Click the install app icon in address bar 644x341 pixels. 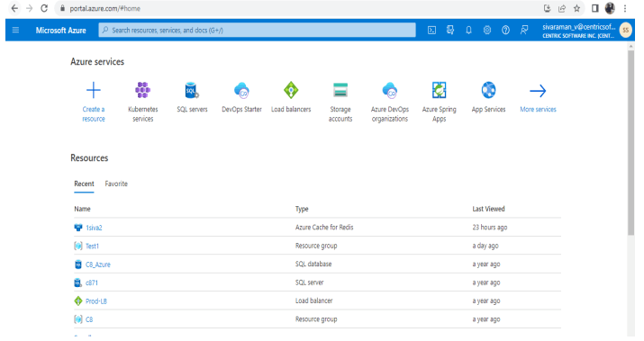(x=547, y=8)
